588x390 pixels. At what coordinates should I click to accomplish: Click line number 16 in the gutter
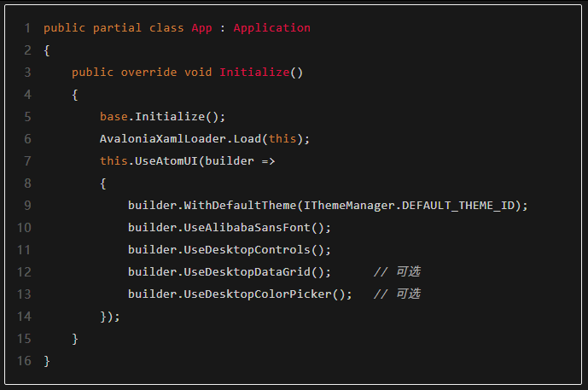point(24,361)
